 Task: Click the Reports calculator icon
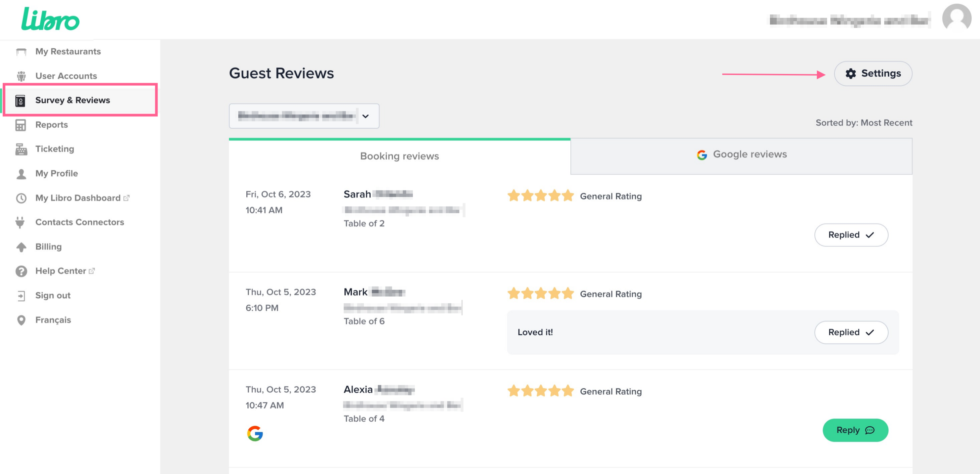point(21,125)
